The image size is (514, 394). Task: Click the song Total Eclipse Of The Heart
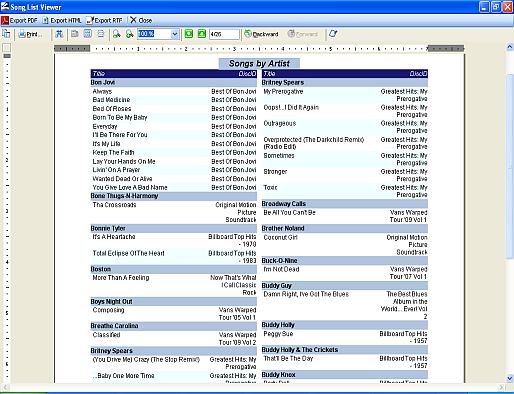coord(129,253)
